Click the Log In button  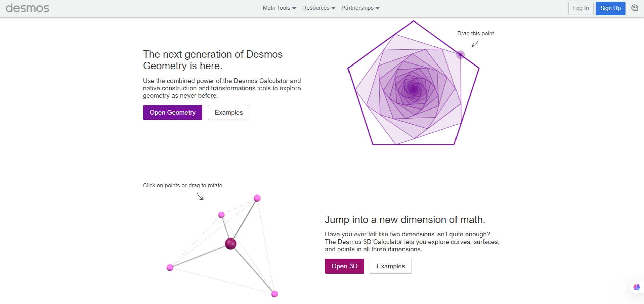581,8
